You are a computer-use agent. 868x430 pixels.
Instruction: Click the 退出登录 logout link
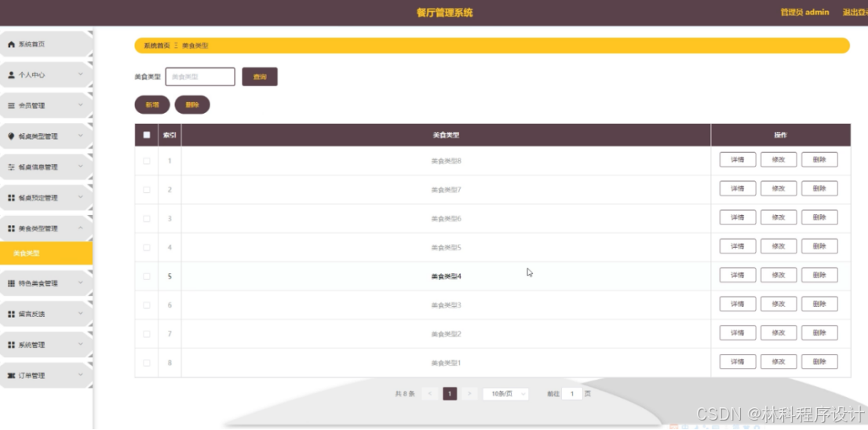[855, 13]
